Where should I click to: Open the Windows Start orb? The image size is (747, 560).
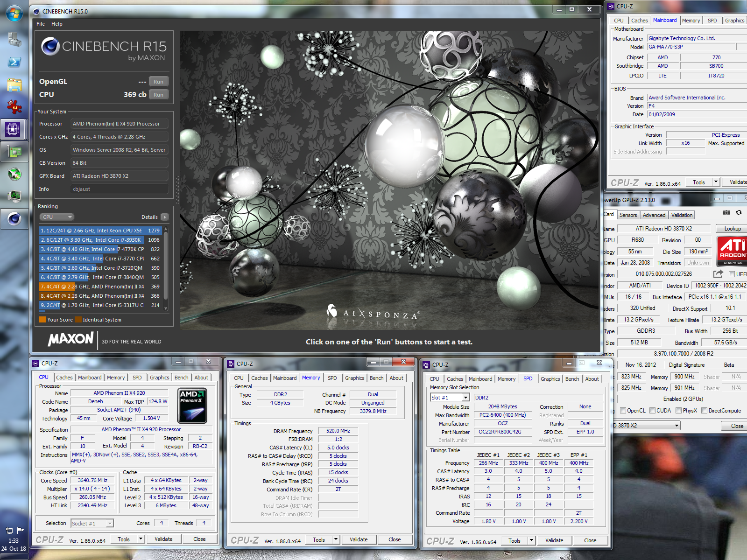pos(14,14)
